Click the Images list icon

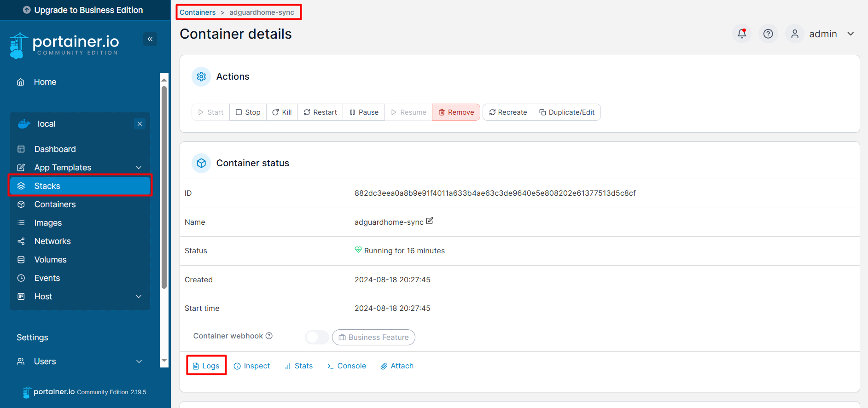pyautogui.click(x=21, y=223)
